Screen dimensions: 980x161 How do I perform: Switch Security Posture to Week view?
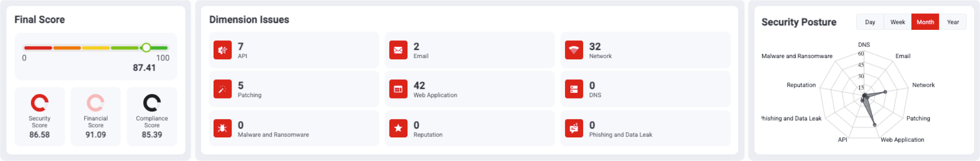point(897,22)
